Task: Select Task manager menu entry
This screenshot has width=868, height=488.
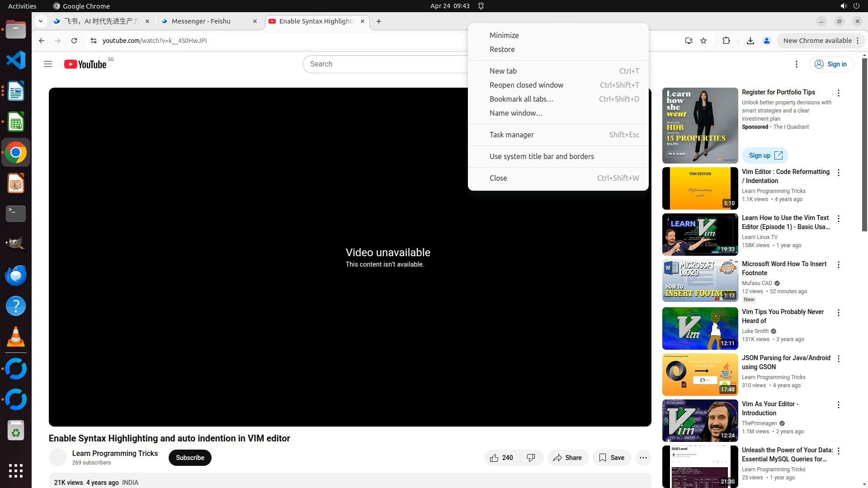Action: click(511, 135)
